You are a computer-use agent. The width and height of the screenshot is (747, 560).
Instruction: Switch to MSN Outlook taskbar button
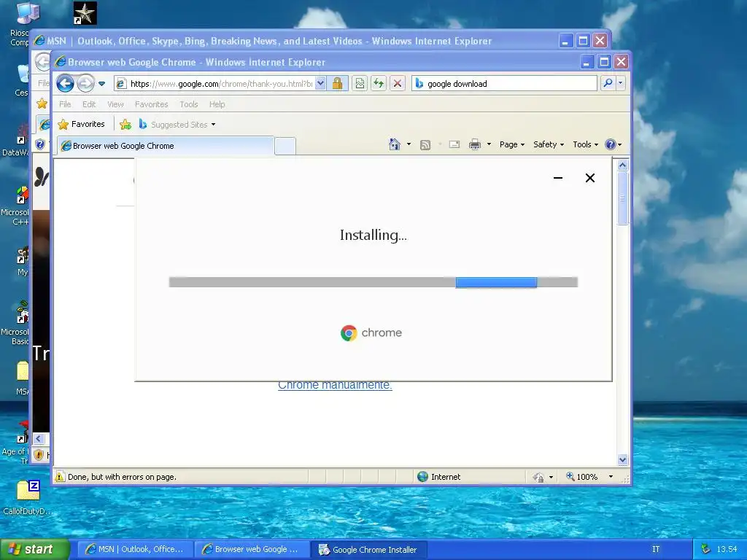coord(135,550)
